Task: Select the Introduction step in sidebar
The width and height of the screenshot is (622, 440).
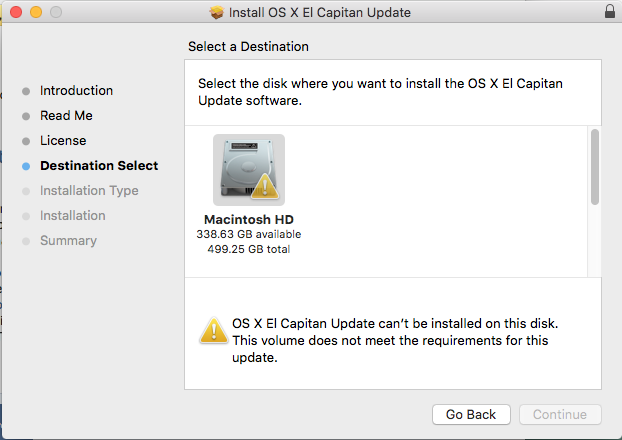Action: pyautogui.click(x=76, y=91)
